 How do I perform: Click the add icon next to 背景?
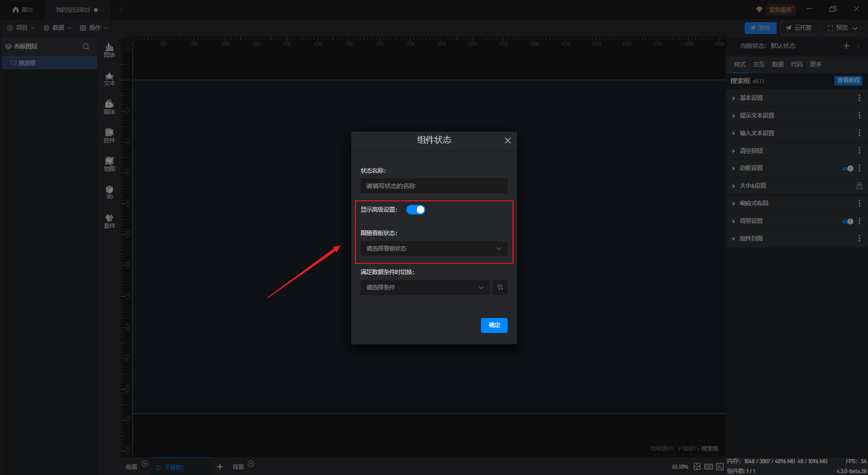click(251, 464)
